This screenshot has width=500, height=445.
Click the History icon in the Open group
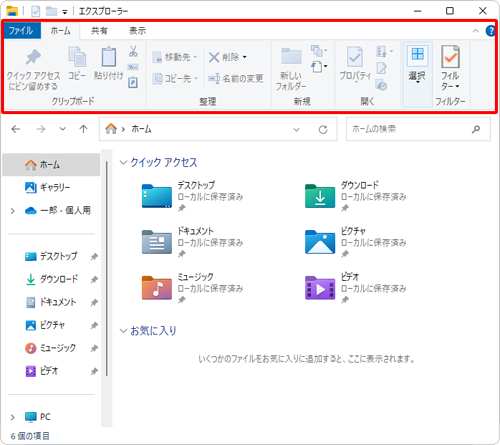click(381, 85)
